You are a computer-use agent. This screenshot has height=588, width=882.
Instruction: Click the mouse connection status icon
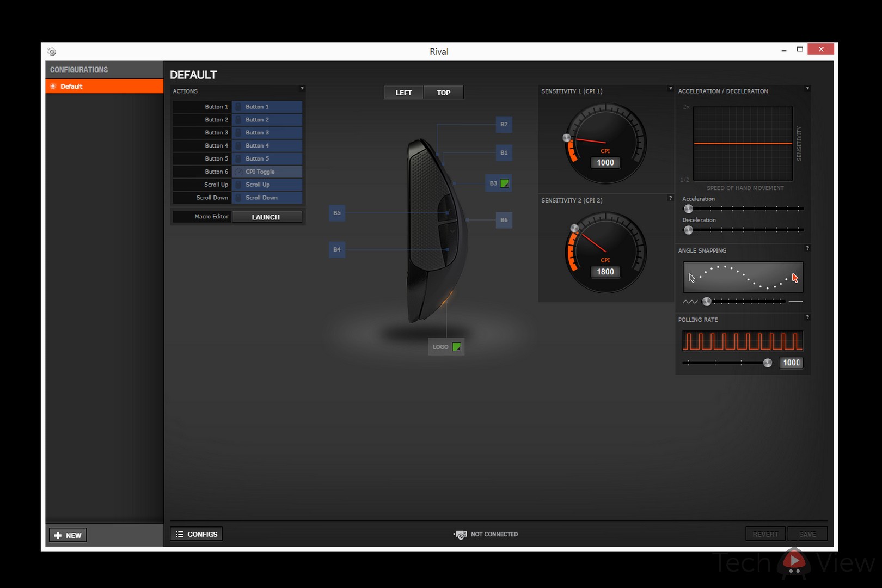pyautogui.click(x=460, y=535)
